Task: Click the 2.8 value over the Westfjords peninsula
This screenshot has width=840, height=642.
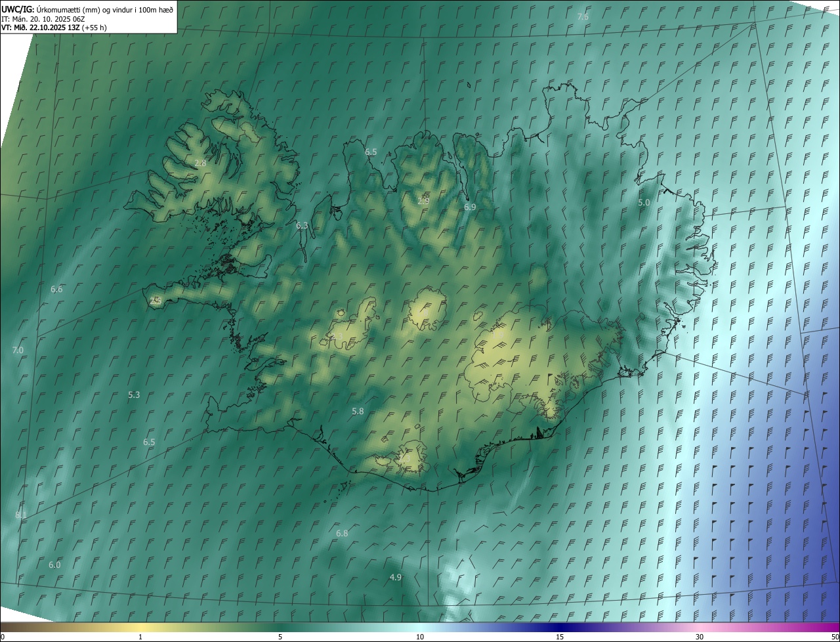Action: pos(200,163)
